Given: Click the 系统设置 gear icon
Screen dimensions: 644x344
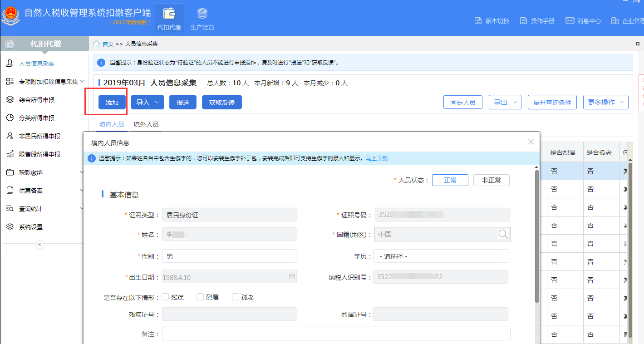Looking at the screenshot, I should point(10,227).
